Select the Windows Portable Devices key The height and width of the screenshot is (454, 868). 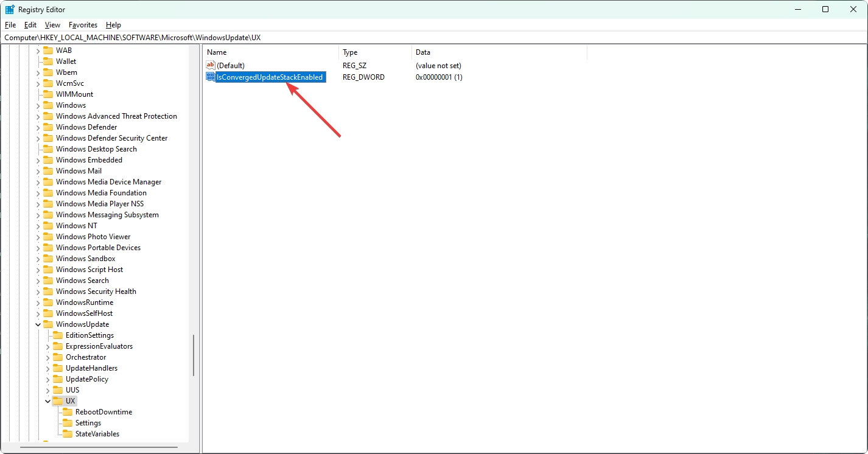(98, 248)
